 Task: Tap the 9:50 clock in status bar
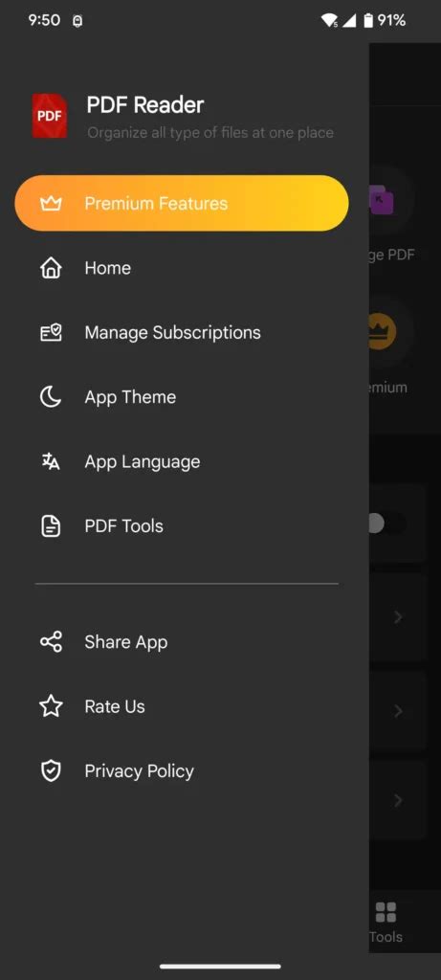tap(44, 21)
